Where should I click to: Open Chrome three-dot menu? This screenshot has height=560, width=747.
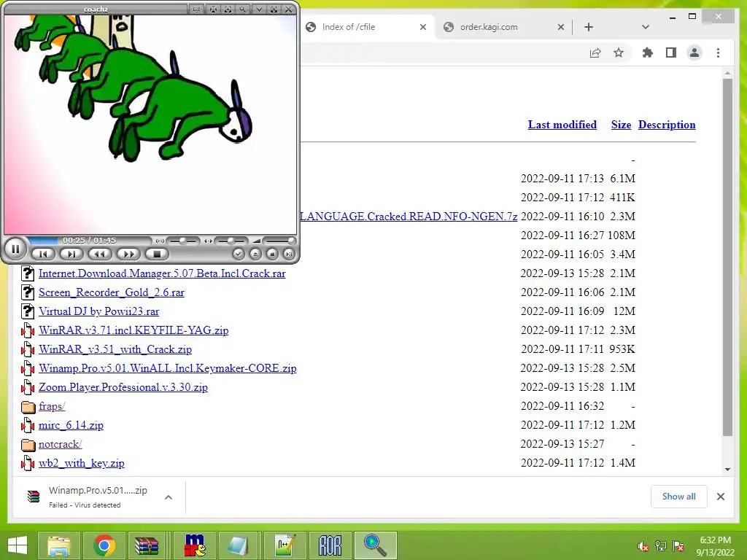point(718,52)
